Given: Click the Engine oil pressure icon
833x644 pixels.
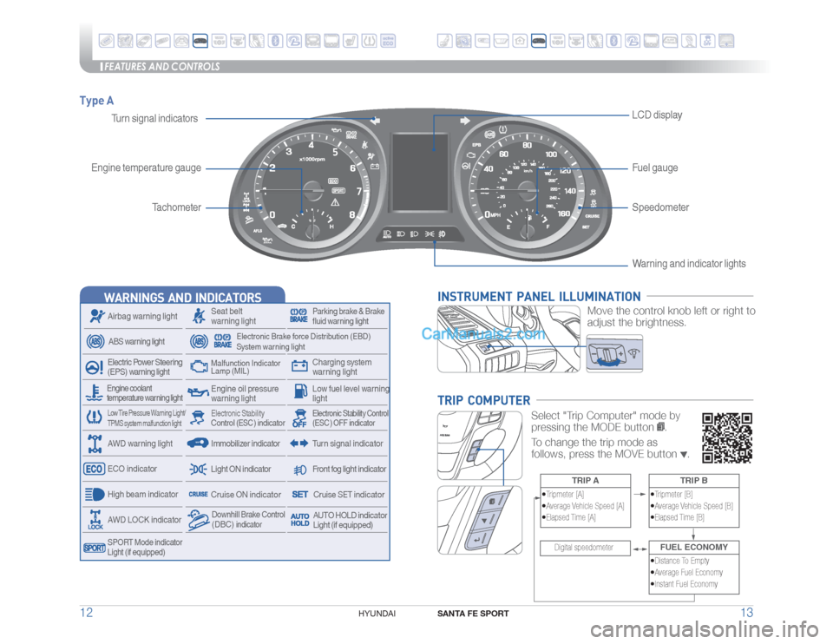Looking at the screenshot, I should (x=198, y=393).
